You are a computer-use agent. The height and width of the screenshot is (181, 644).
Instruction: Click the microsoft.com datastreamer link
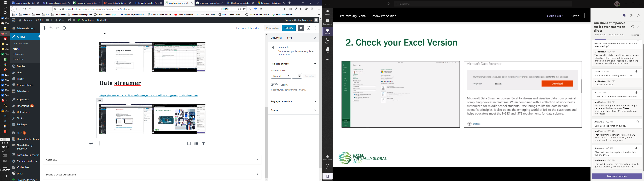coord(149,96)
